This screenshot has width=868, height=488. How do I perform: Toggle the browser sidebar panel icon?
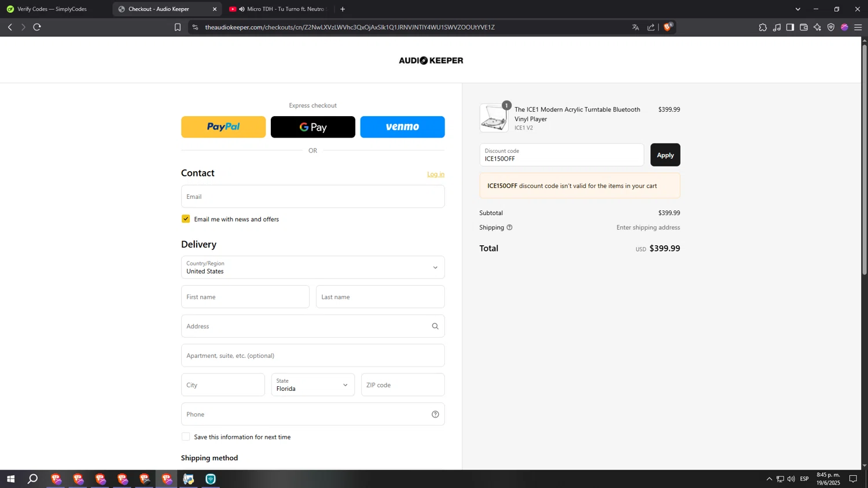790,27
